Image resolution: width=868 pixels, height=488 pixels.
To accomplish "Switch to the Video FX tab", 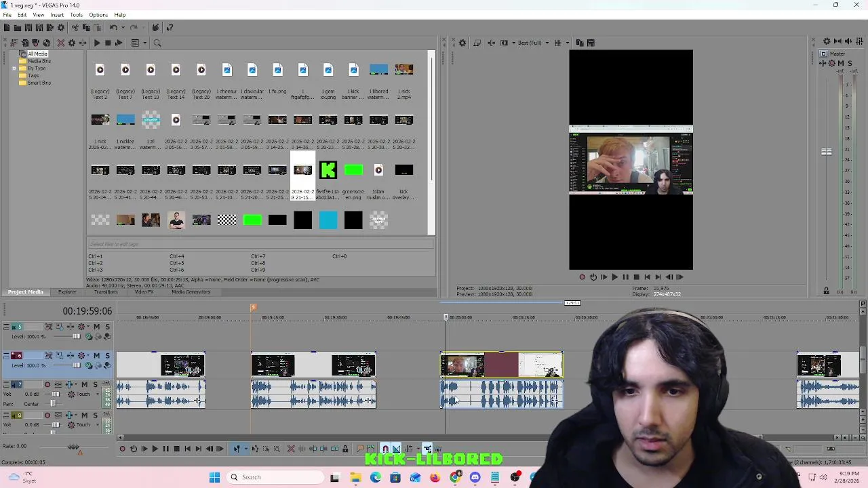I will click(x=144, y=292).
